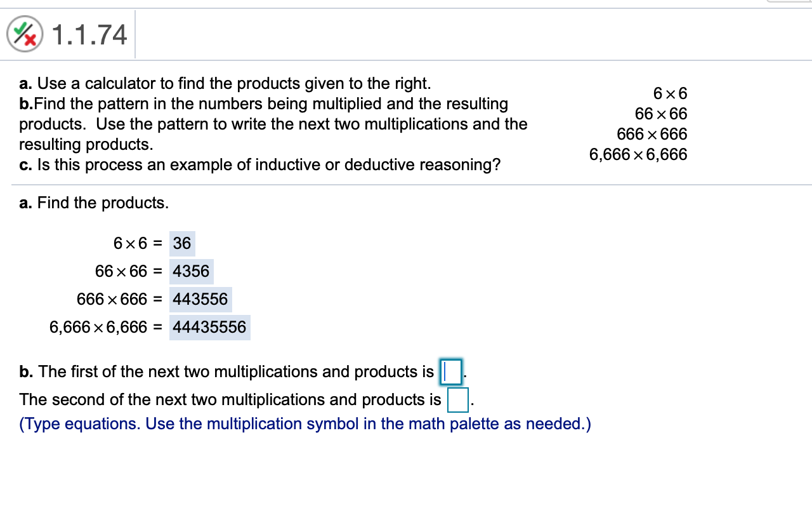
Task: Click the answer field showing 44435556
Action: coord(209,327)
